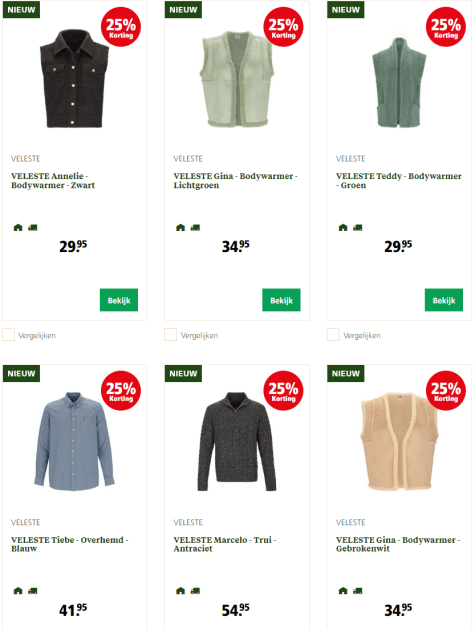Screen dimensions: 475x629
Task: Click store icon under Gina Gebrokenwit bodywarmer
Action: coord(343,590)
